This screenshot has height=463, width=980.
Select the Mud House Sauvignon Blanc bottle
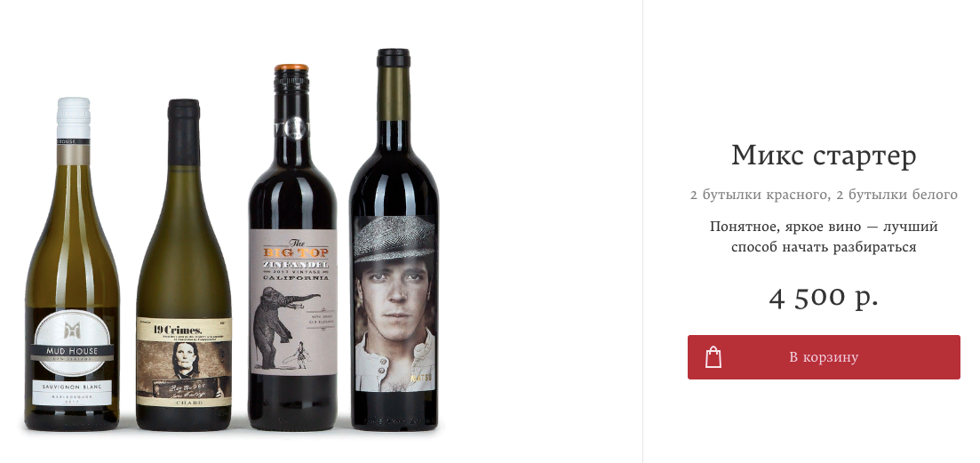pos(72,264)
